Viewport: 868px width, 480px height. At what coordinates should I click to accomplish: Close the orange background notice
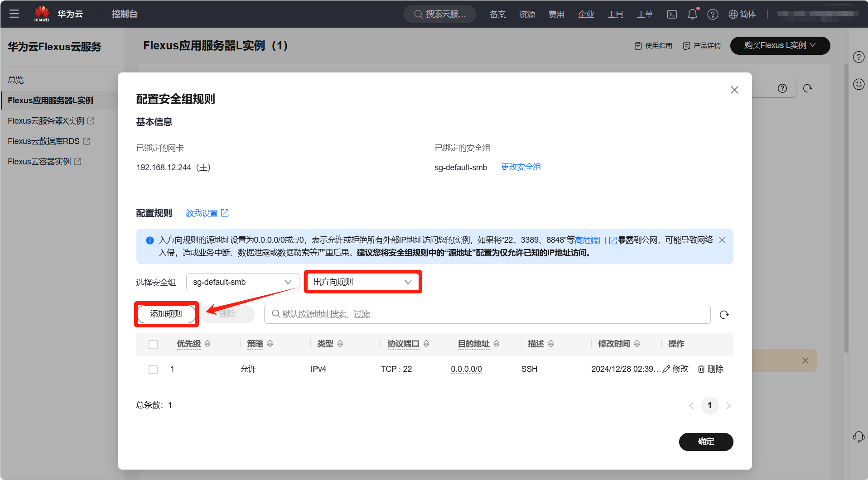coord(805,360)
